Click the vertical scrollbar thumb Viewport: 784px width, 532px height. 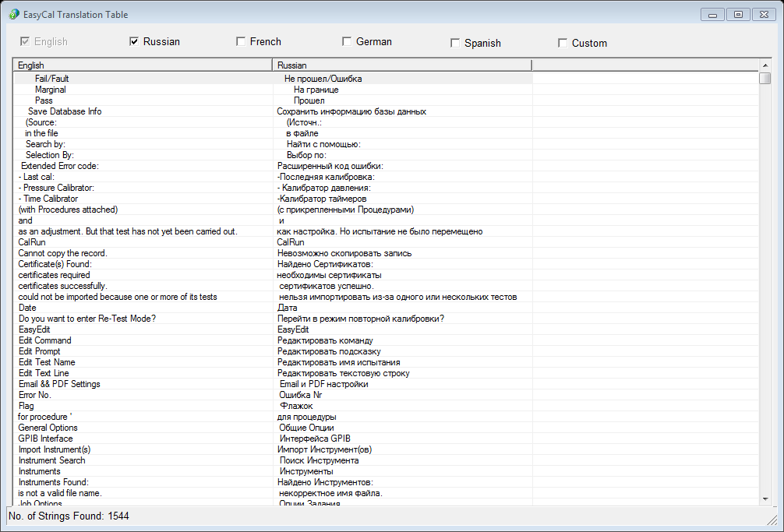(765, 79)
